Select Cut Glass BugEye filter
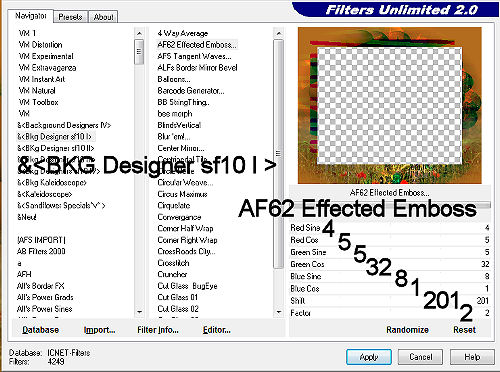This screenshot has width=500, height=372. click(x=187, y=286)
